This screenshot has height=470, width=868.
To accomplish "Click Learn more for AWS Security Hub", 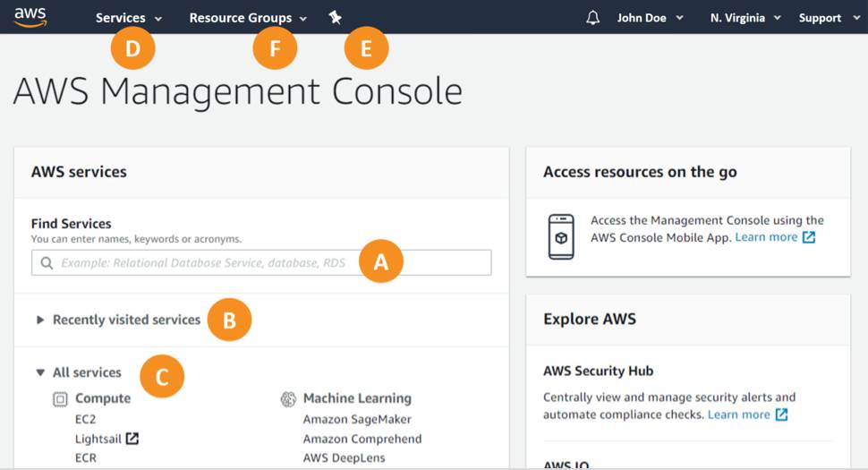I will pos(738,414).
